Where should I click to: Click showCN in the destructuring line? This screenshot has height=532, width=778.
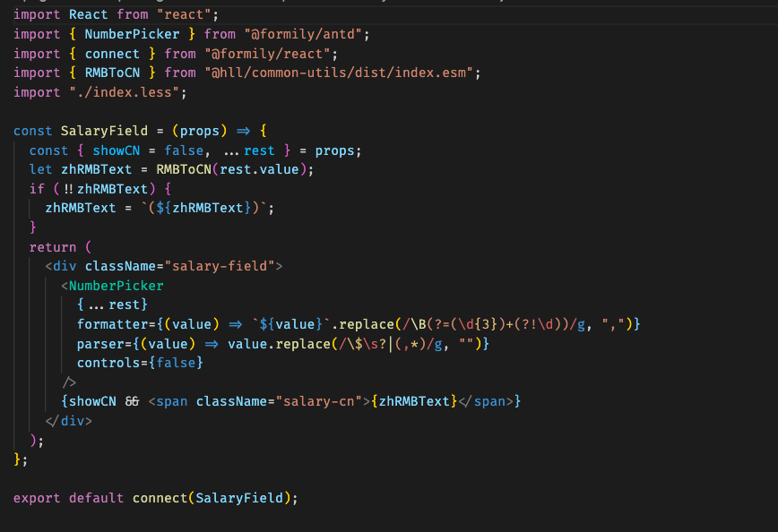pos(117,150)
